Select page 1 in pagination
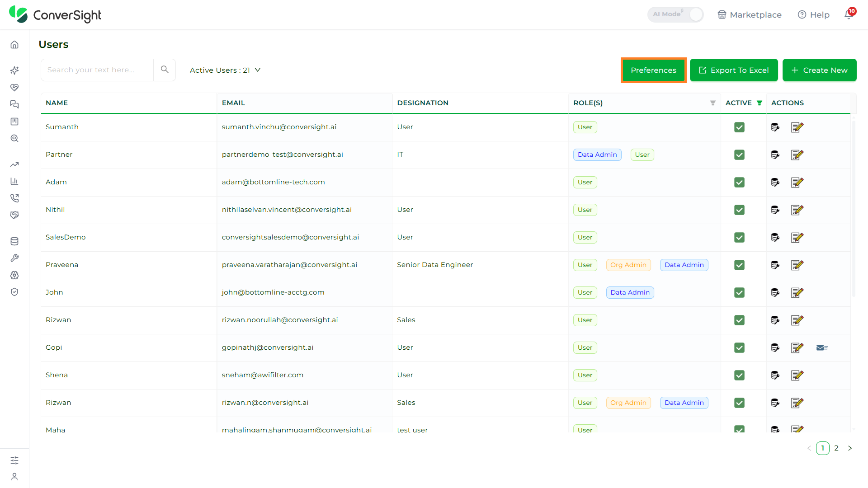868x488 pixels. coord(822,448)
